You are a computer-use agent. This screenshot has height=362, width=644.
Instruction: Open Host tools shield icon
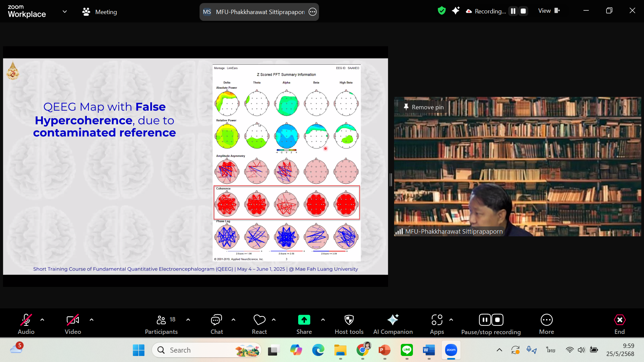click(x=349, y=320)
